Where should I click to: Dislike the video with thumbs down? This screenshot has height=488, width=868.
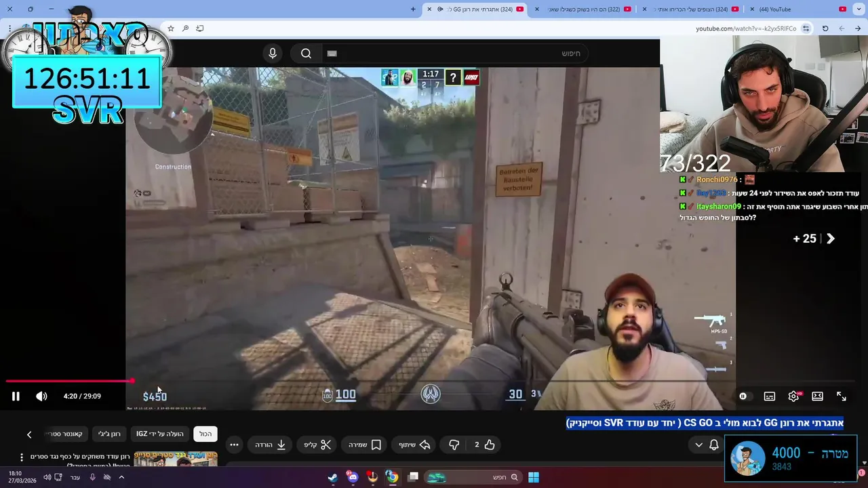454,445
